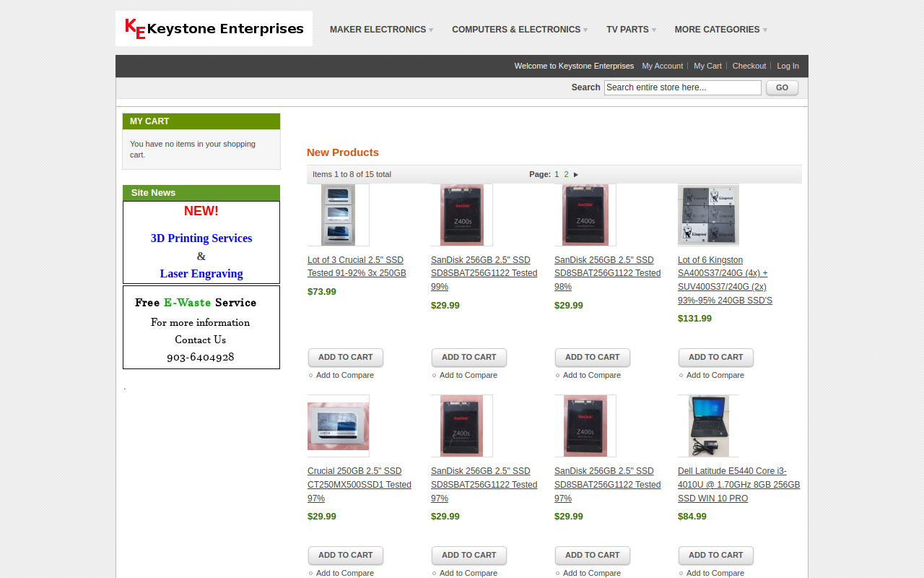Click the Free E-Waste Service banner
Viewport: 924px width, 578px height.
click(x=201, y=327)
